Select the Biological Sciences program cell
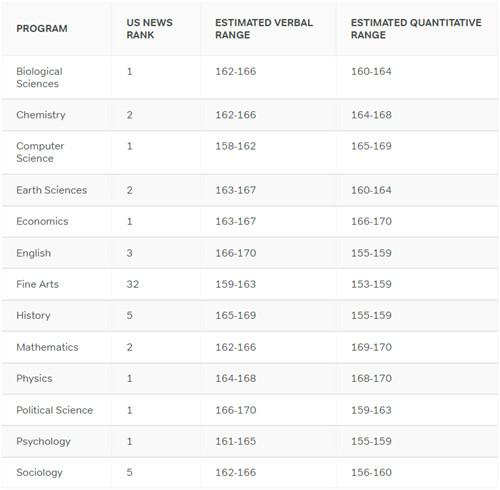The height and width of the screenshot is (490, 500). tap(39, 77)
